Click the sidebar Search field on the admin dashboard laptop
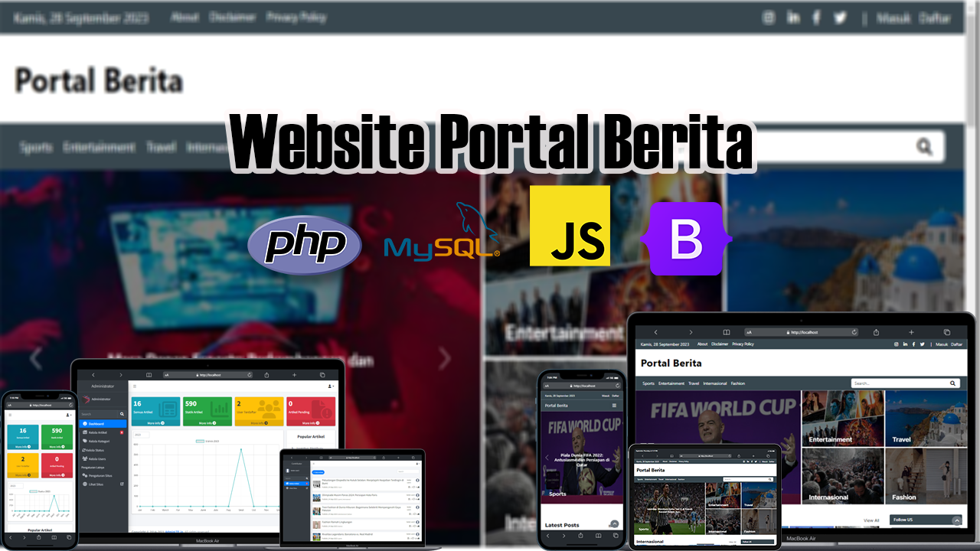Image resolution: width=980 pixels, height=551 pixels. click(98, 414)
